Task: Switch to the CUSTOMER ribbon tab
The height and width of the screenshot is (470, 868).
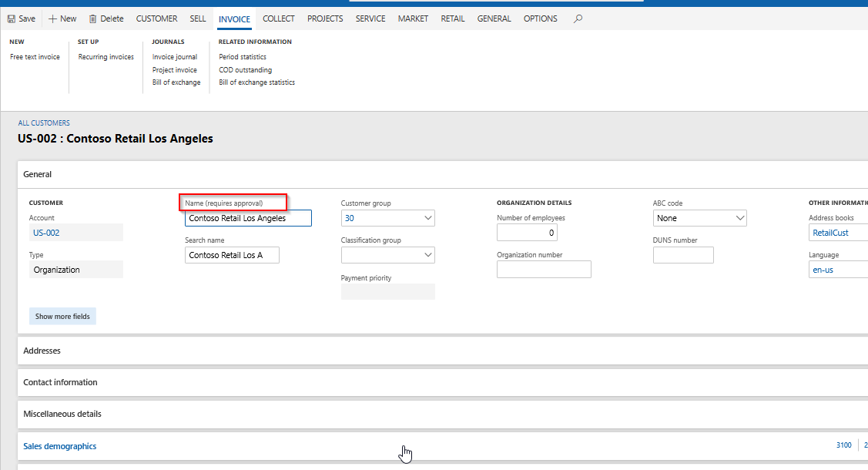Action: [156, 18]
